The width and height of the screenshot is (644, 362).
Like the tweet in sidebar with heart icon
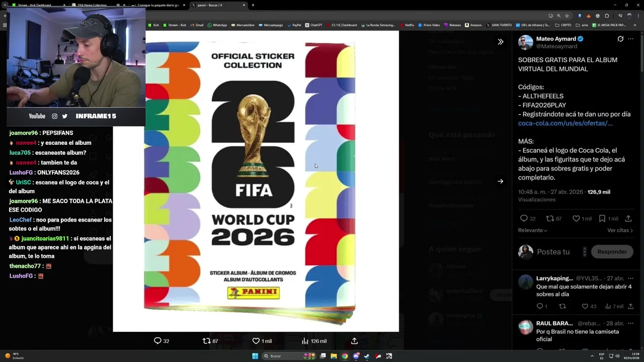[576, 219]
